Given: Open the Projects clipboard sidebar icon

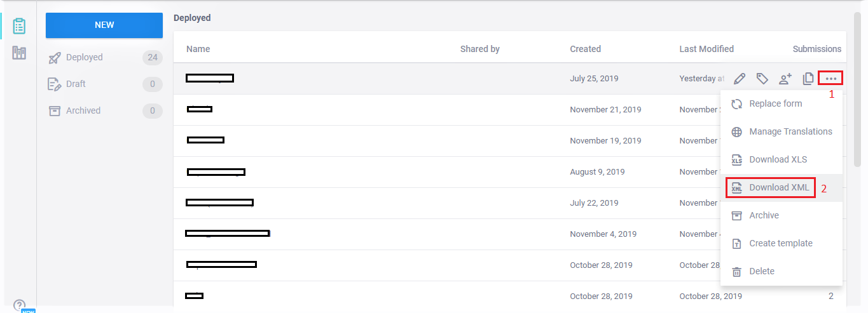Looking at the screenshot, I should [19, 26].
